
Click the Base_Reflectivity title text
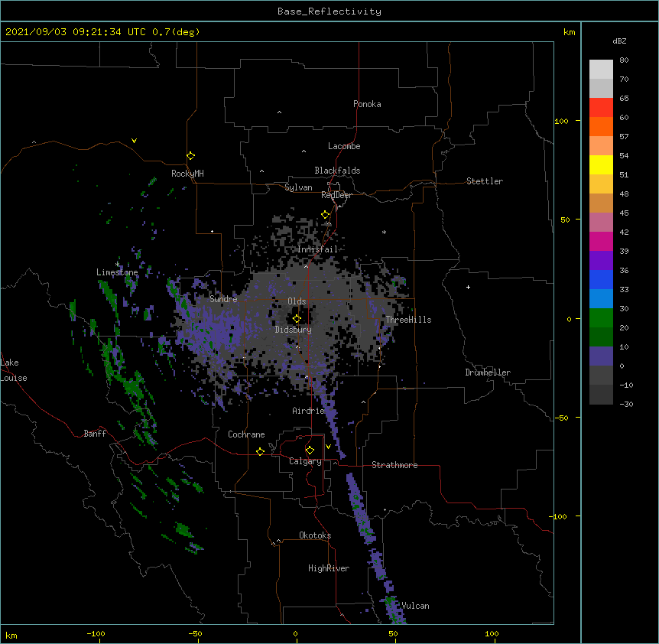tap(329, 11)
